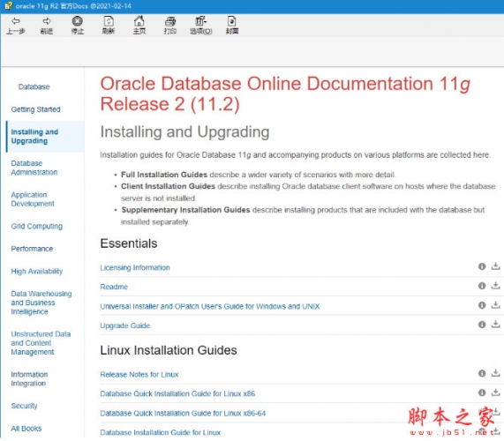504x441 pixels.
Task: Download the Upgrade Guide
Action: tap(496, 325)
